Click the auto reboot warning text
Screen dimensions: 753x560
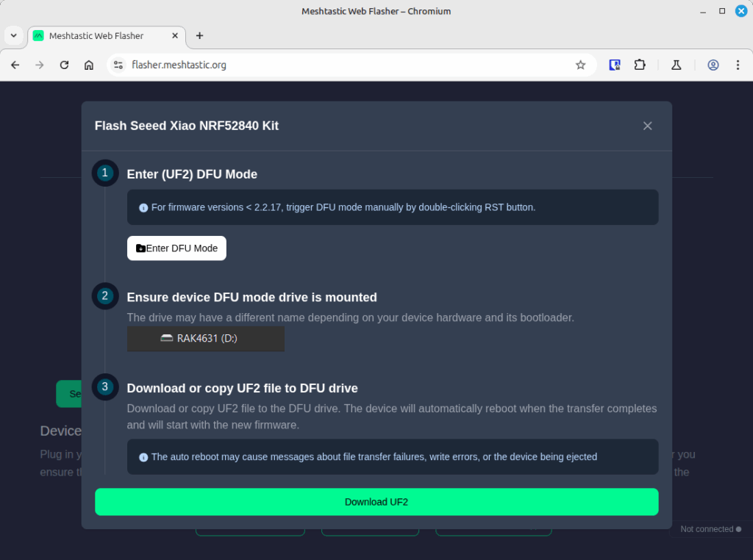374,457
